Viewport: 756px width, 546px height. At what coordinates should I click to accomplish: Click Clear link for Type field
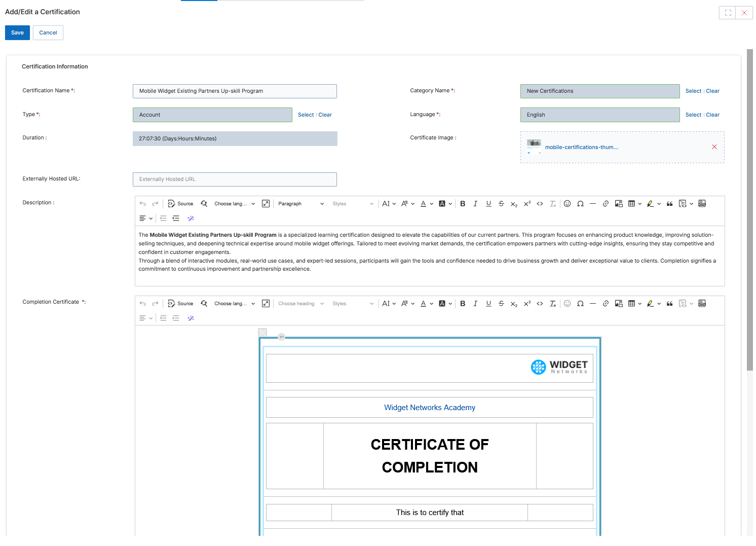click(325, 115)
